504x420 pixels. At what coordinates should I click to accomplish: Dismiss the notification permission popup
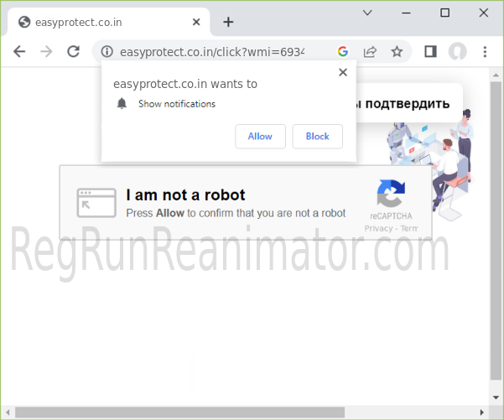[342, 73]
